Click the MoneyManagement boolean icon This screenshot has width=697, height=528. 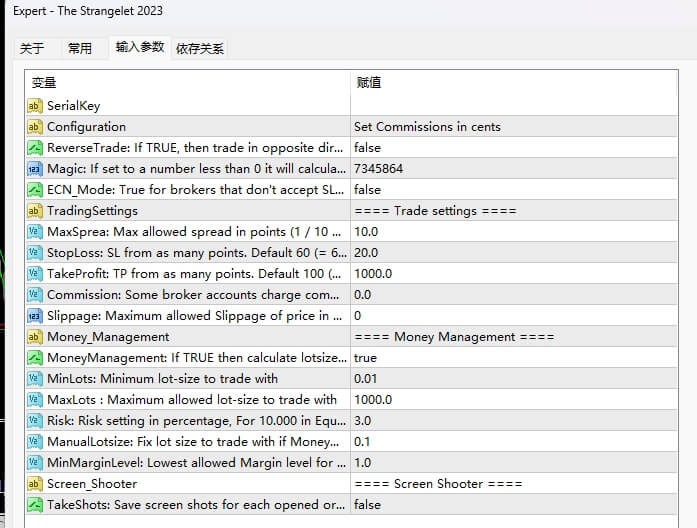coord(35,358)
